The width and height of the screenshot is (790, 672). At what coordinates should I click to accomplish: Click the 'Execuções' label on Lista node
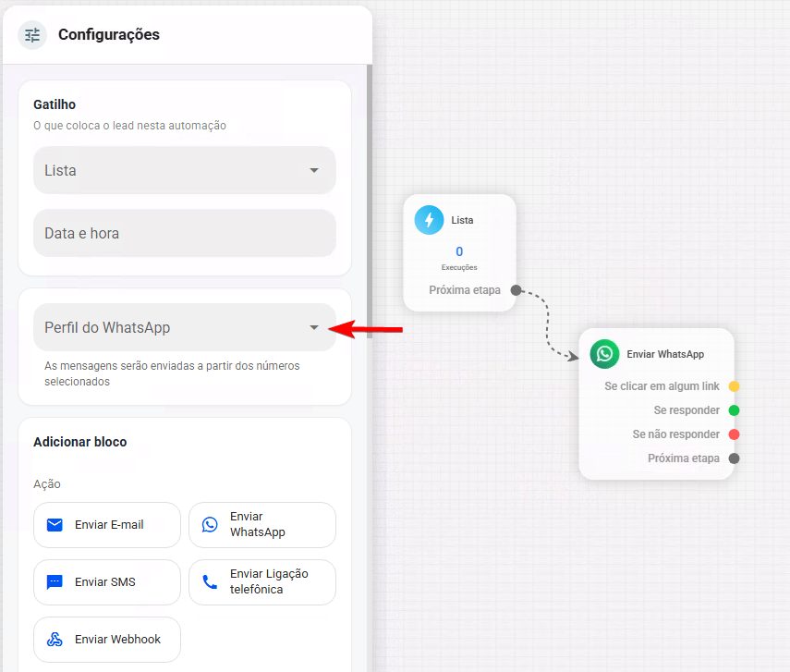click(459, 268)
